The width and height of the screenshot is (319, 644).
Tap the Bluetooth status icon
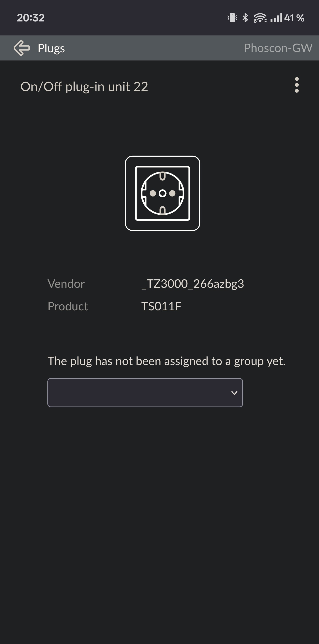coord(245,18)
